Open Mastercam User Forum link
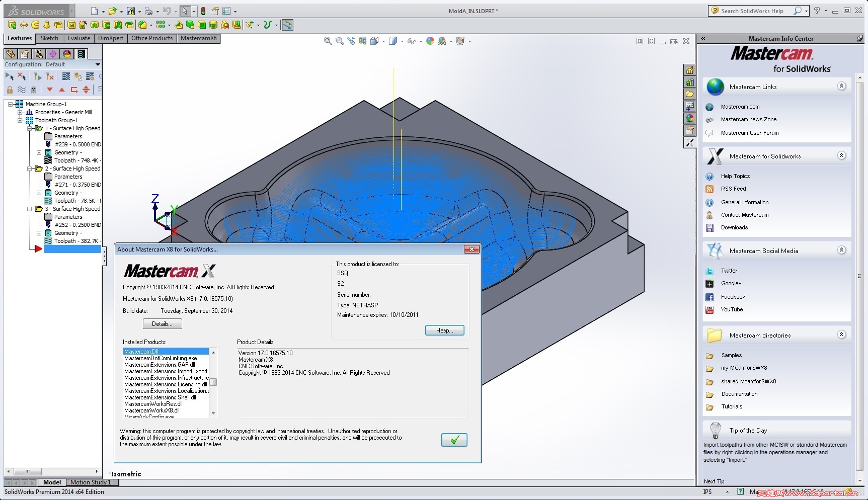The width and height of the screenshot is (868, 500). pos(750,133)
